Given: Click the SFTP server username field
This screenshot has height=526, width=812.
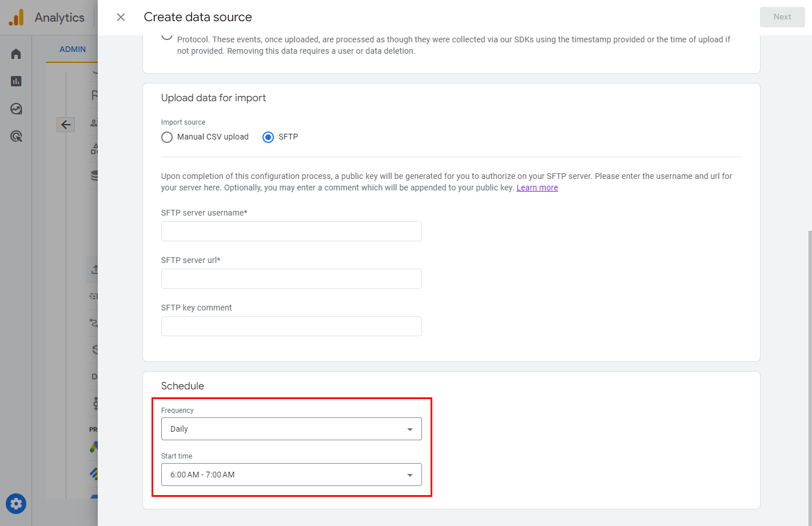Looking at the screenshot, I should (x=292, y=232).
